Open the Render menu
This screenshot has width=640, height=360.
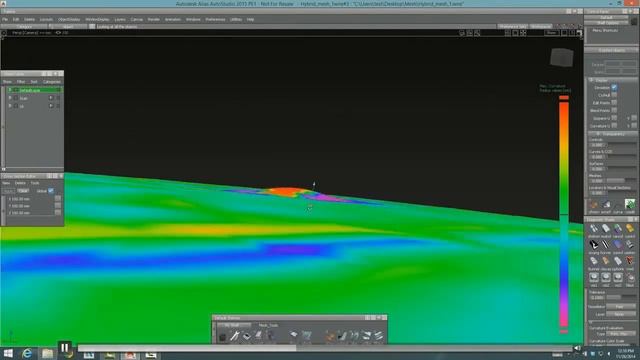(x=153, y=19)
